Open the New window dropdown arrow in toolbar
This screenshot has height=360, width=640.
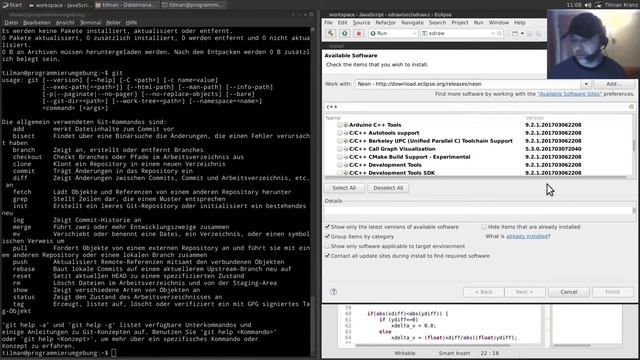(522, 33)
